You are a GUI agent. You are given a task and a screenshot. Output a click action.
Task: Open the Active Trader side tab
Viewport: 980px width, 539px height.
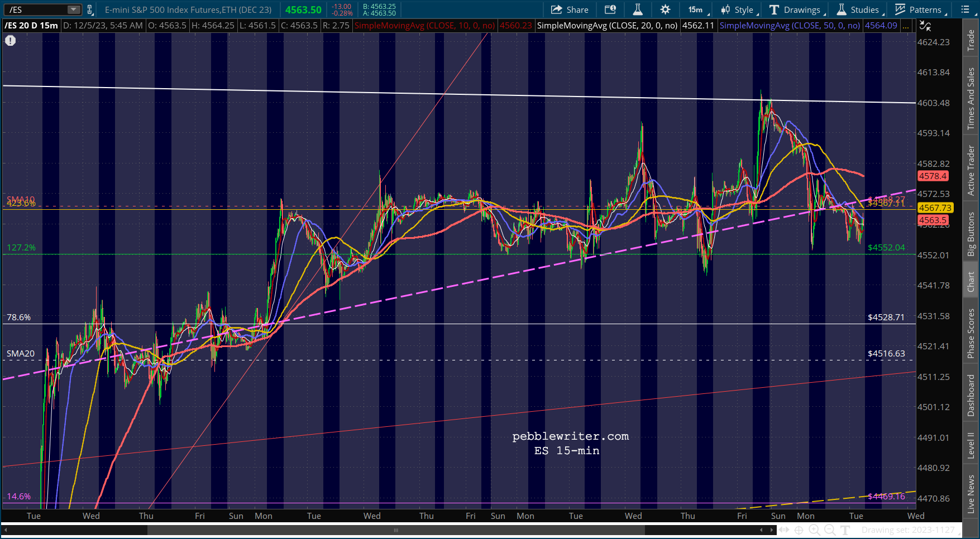pyautogui.click(x=971, y=170)
